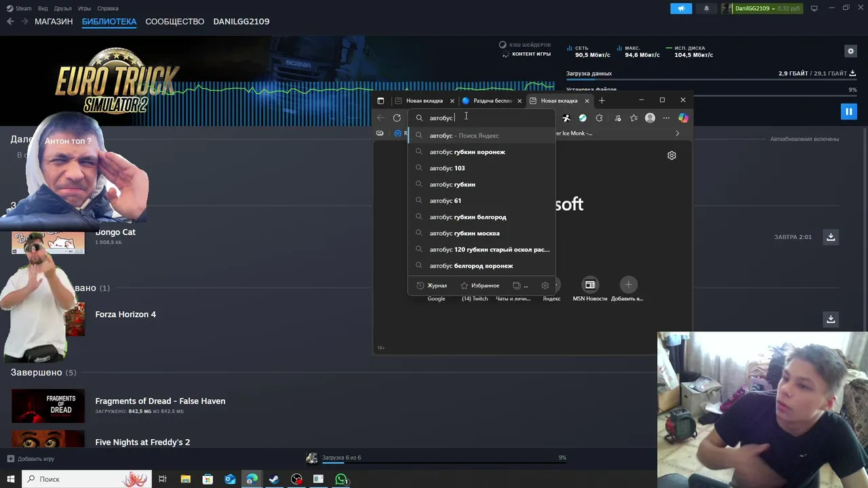The width and height of the screenshot is (868, 488).
Task: Click the Steam announcements megaphone icon
Action: click(x=682, y=8)
